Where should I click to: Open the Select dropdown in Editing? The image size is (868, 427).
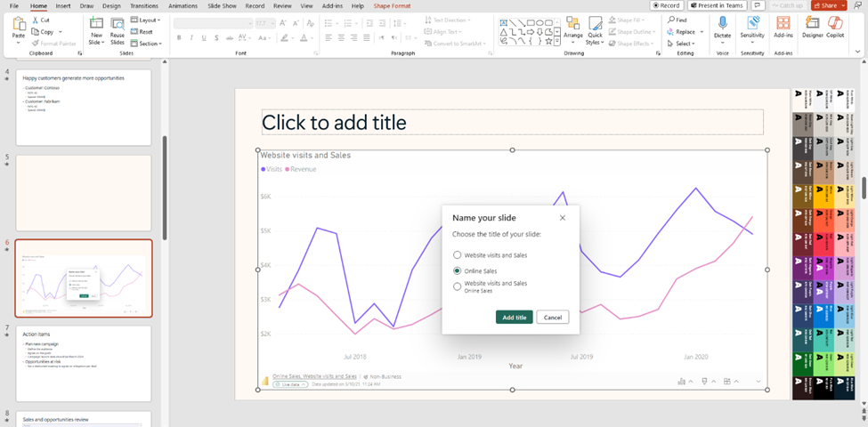(694, 44)
